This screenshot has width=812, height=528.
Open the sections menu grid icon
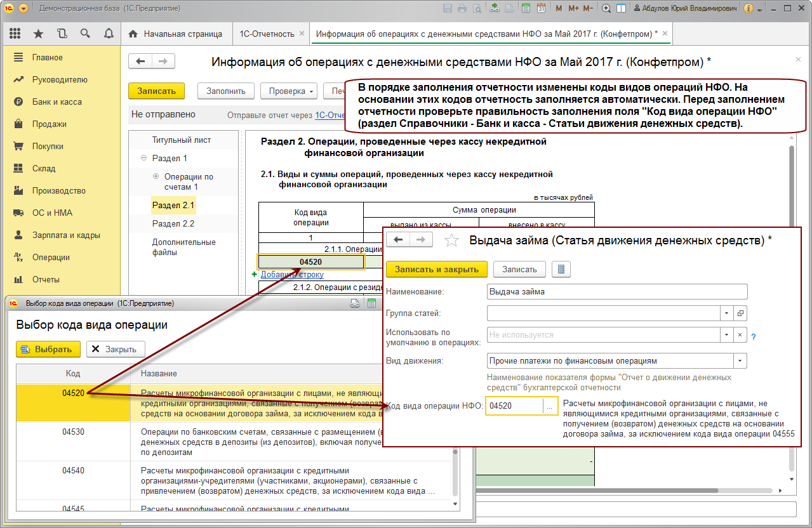pyautogui.click(x=15, y=34)
